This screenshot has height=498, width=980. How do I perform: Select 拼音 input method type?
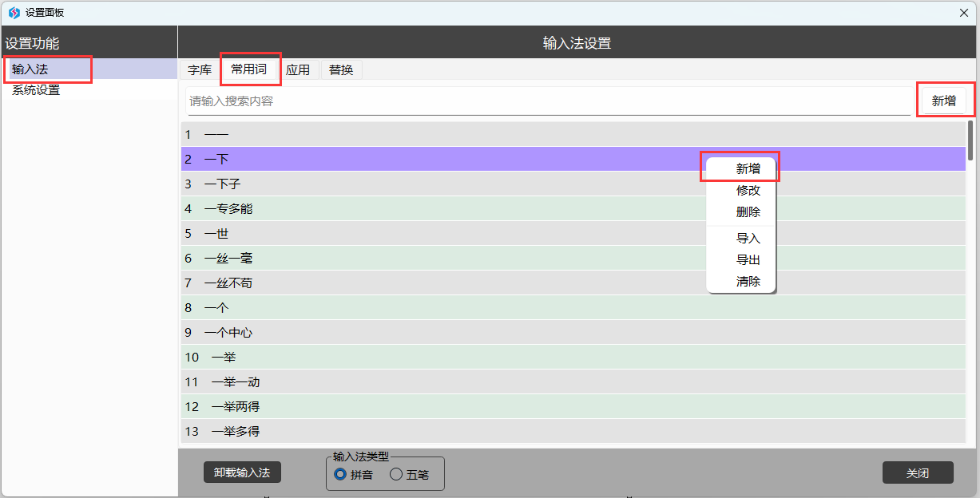pos(341,474)
